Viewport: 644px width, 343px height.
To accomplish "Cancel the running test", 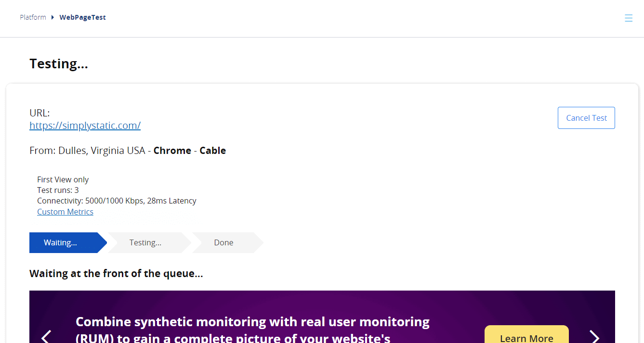I will tap(586, 117).
